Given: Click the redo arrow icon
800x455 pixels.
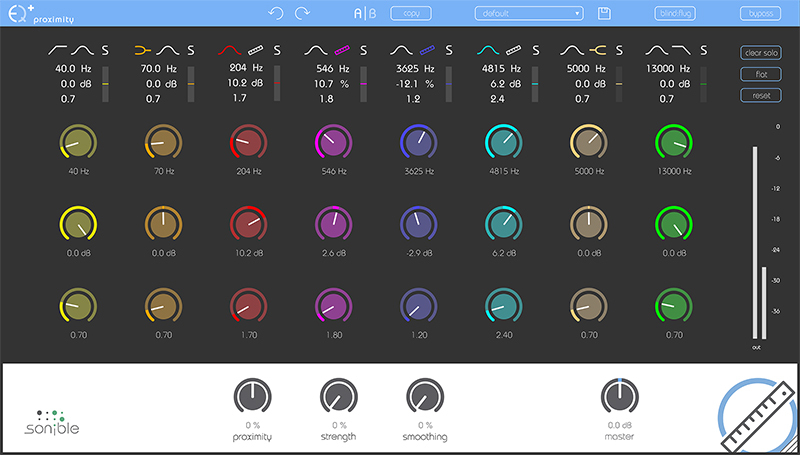Looking at the screenshot, I should [303, 13].
